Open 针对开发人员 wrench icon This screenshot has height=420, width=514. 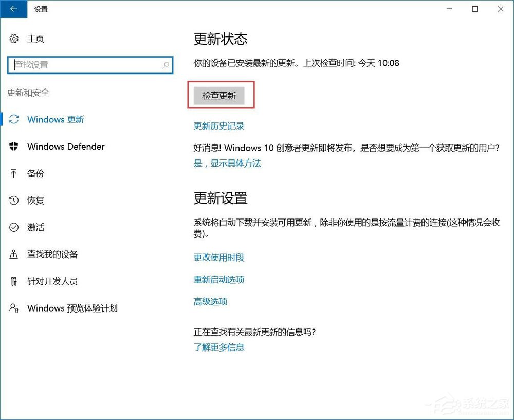point(13,281)
